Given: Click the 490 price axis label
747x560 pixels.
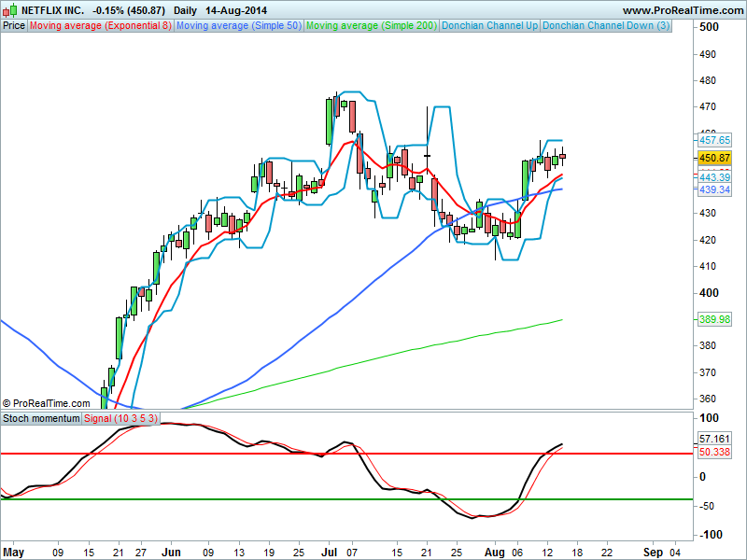Looking at the screenshot, I should pyautogui.click(x=708, y=54).
